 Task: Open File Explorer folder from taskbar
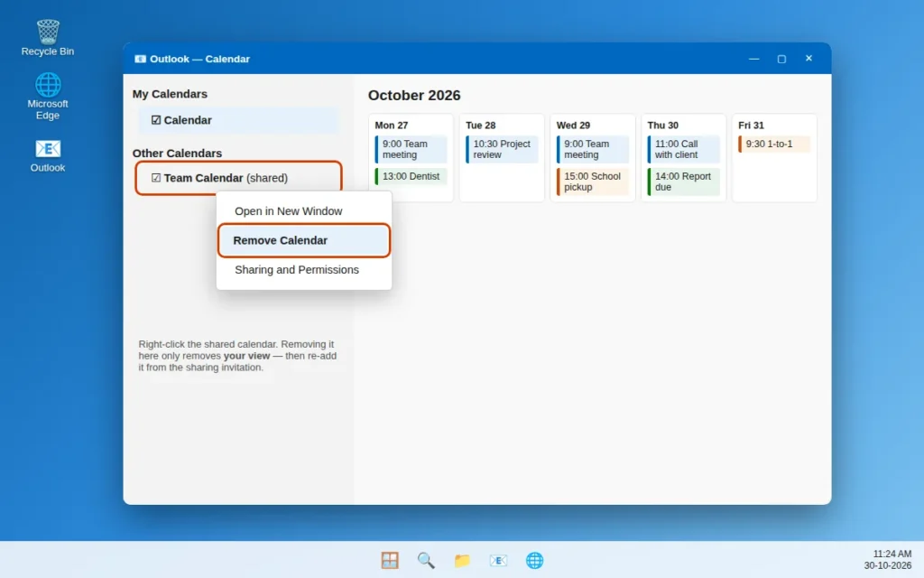coord(462,560)
